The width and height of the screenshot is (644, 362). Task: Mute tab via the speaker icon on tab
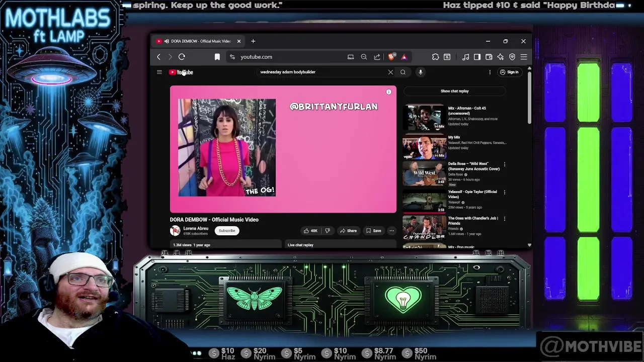click(x=167, y=41)
